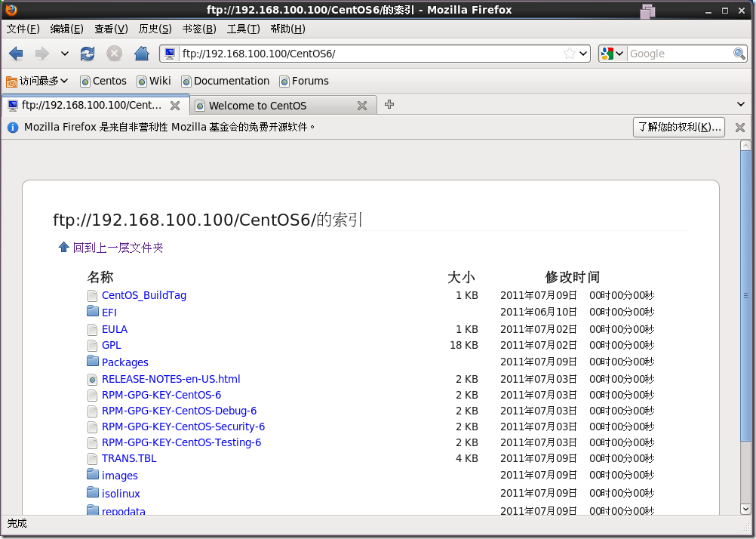756x539 pixels.
Task: Open the EFI folder link
Action: [109, 313]
